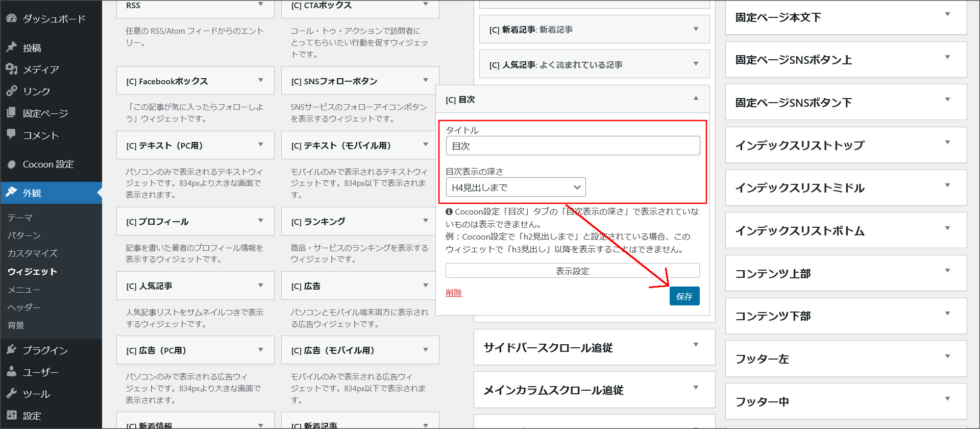Select ウィジェット submenu item
Image resolution: width=980 pixels, height=429 pixels.
pyautogui.click(x=32, y=272)
